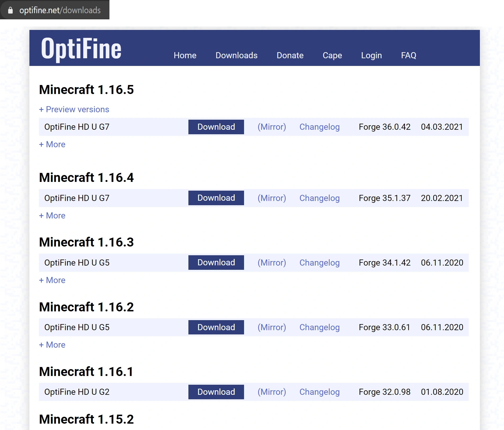Go to the Donate page
The height and width of the screenshot is (430, 504).
[x=290, y=55]
